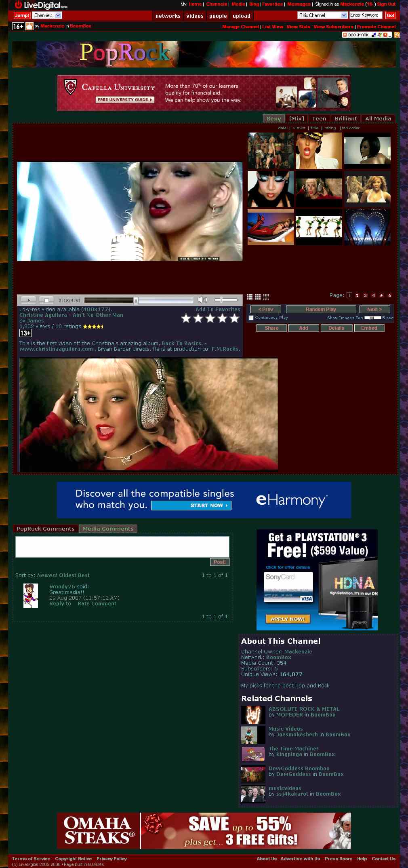Open the RSS feed icon
Screen dimensions: 408x868
click(397, 35)
